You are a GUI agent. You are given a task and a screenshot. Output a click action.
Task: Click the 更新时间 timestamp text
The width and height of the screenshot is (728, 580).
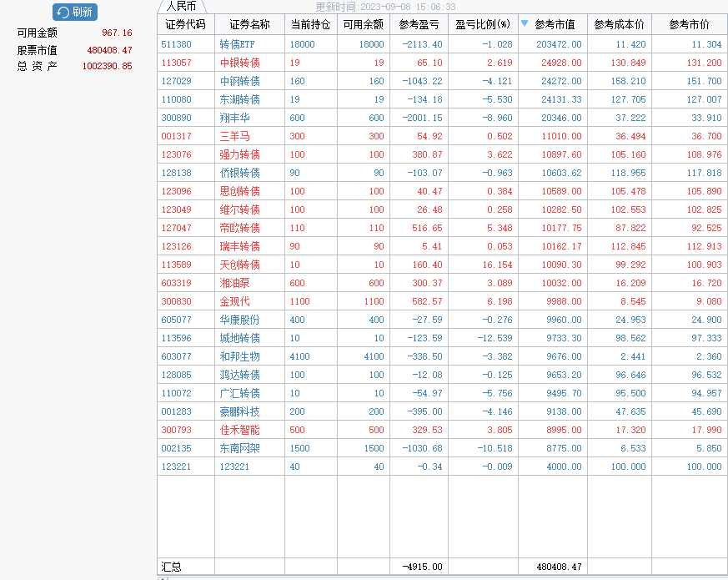click(x=385, y=7)
